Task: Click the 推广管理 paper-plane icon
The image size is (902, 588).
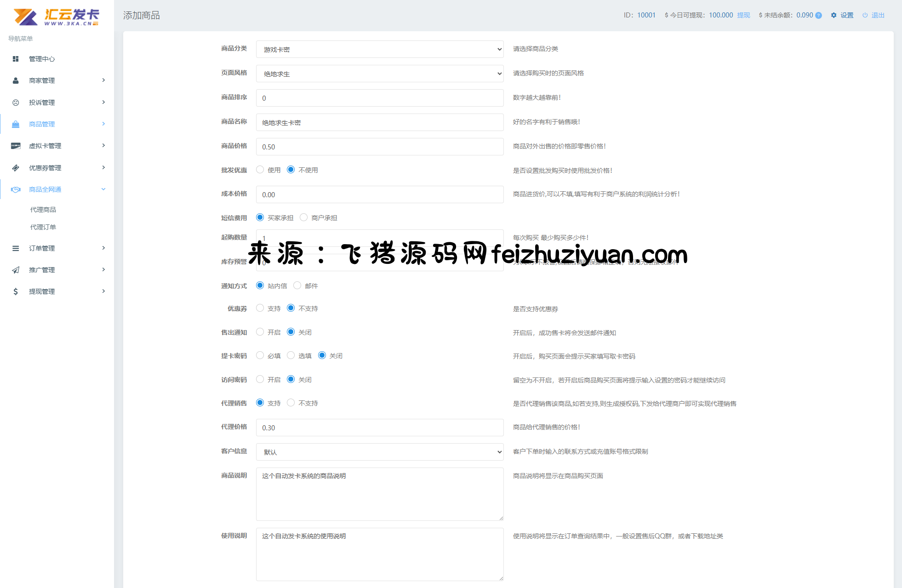Action: point(16,270)
